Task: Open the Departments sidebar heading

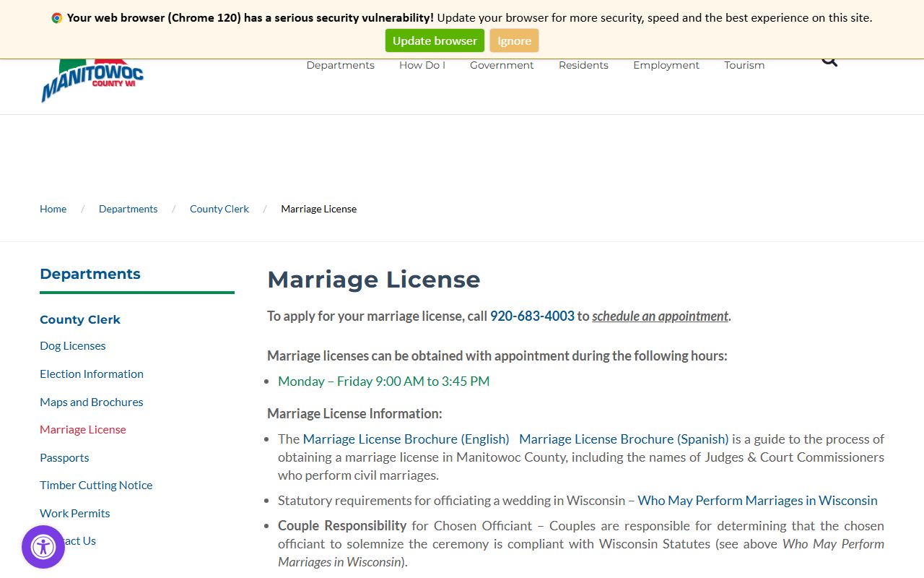Action: click(90, 274)
